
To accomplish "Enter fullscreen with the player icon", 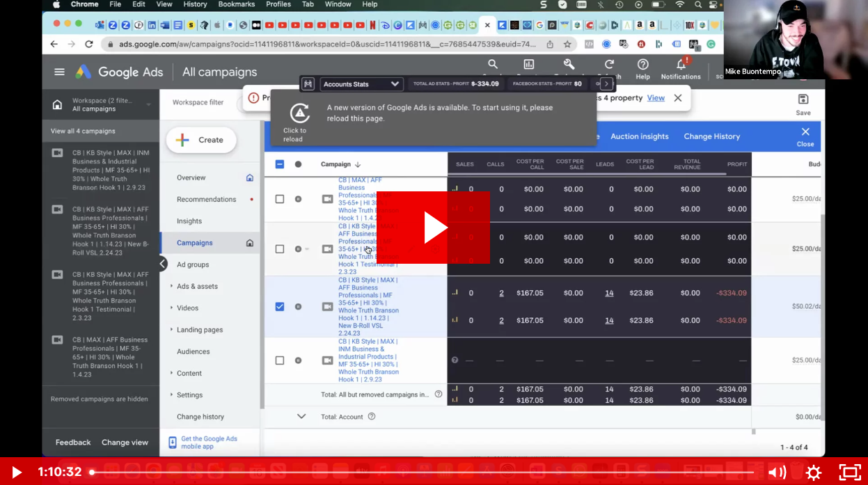I will pyautogui.click(x=849, y=472).
